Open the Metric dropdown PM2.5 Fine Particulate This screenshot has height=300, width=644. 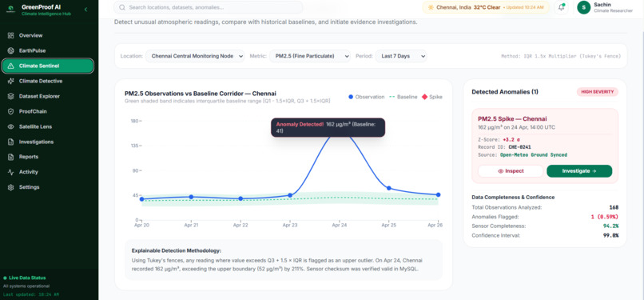[310, 56]
